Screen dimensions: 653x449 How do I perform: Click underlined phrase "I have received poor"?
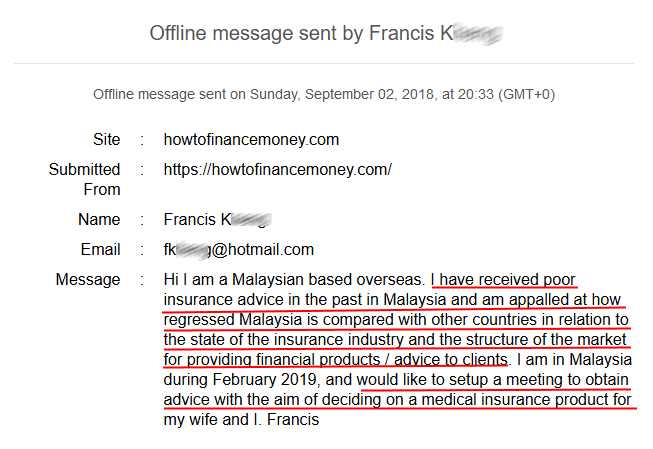coord(504,279)
